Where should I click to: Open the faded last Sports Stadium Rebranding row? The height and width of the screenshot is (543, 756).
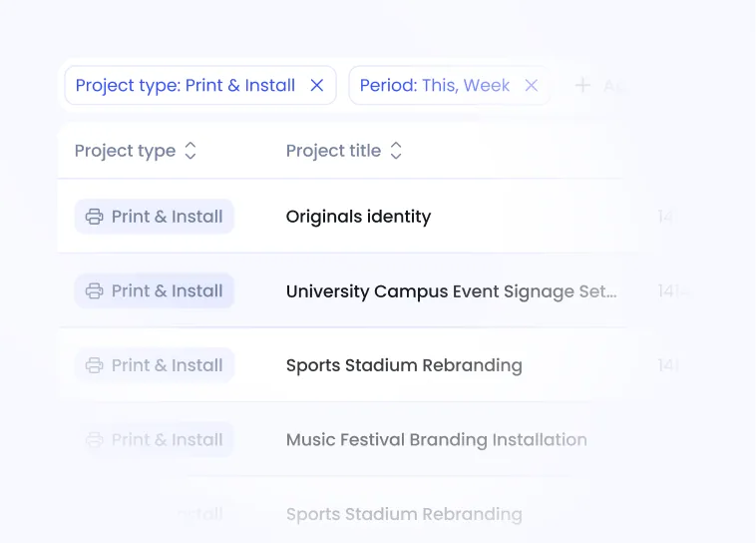pos(404,514)
